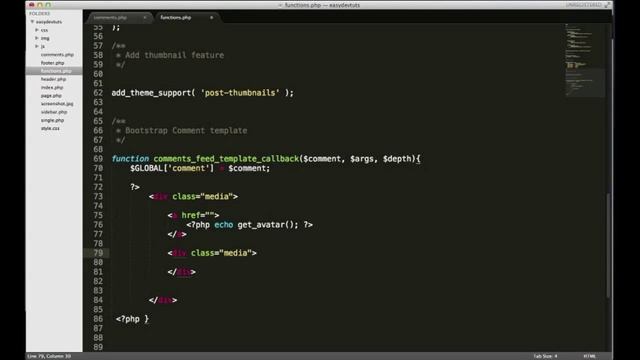640x360 pixels.
Task: Click the 'Add thumbnail feature' comment
Action: coord(174,55)
